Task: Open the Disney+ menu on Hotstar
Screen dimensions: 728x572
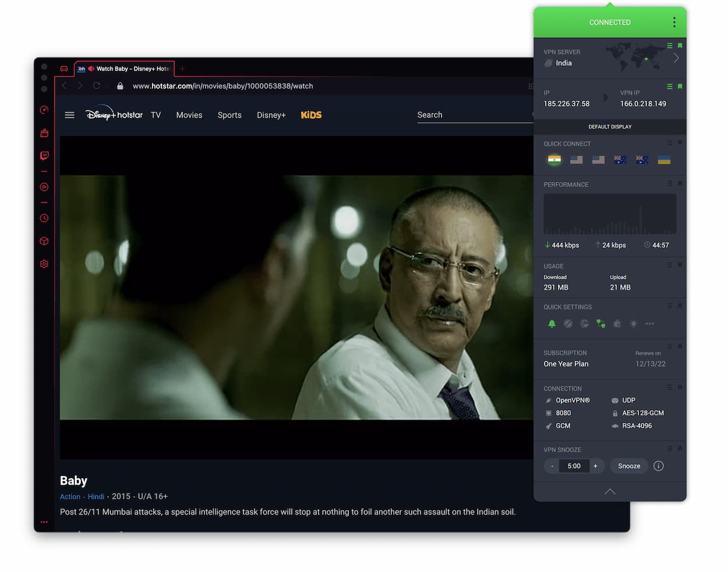Action: [271, 115]
